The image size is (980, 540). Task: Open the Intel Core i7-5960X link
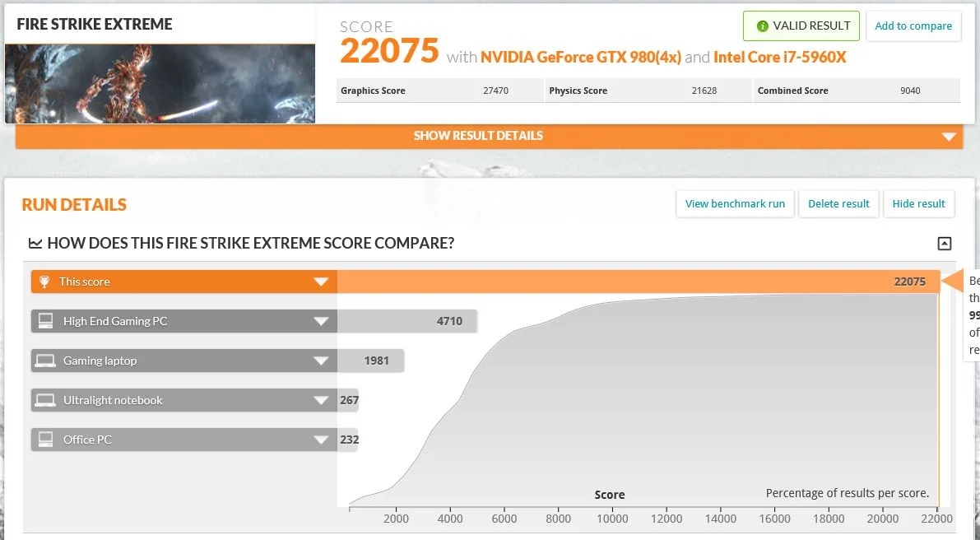click(779, 58)
